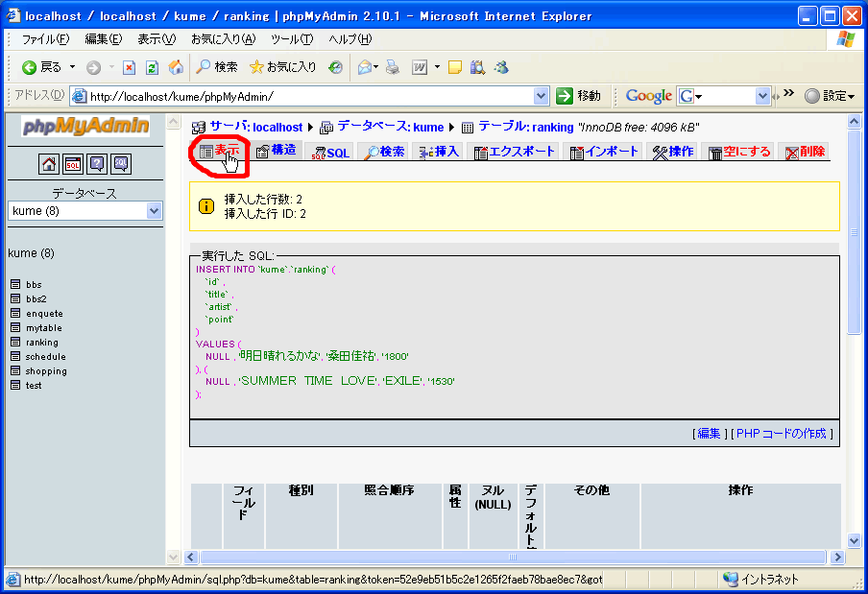This screenshot has height=594, width=868.
Task: Open the ファイル(F) menu
Action: (x=45, y=39)
